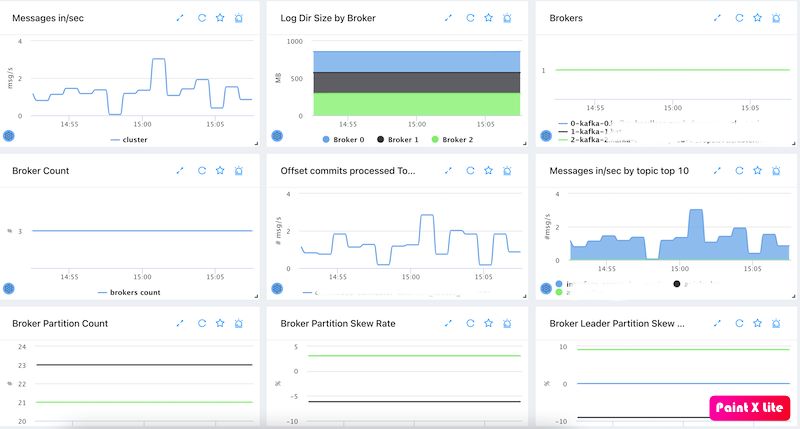Toggle Broker 0 series in legend
This screenshot has height=429, width=800.
pyautogui.click(x=343, y=140)
